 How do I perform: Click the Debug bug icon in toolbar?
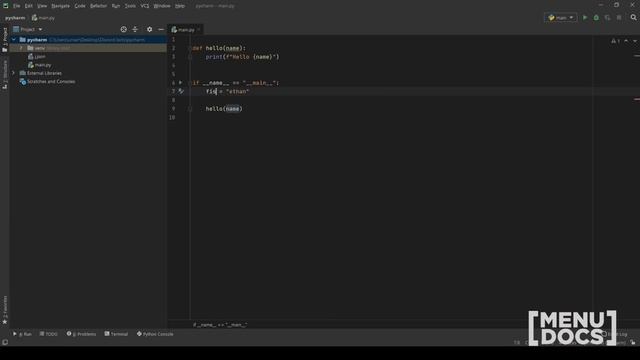pos(596,18)
